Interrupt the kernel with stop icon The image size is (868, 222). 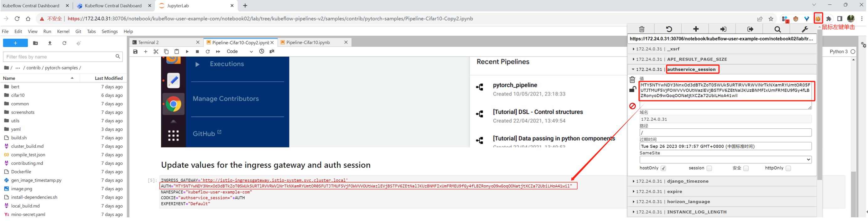point(197,52)
